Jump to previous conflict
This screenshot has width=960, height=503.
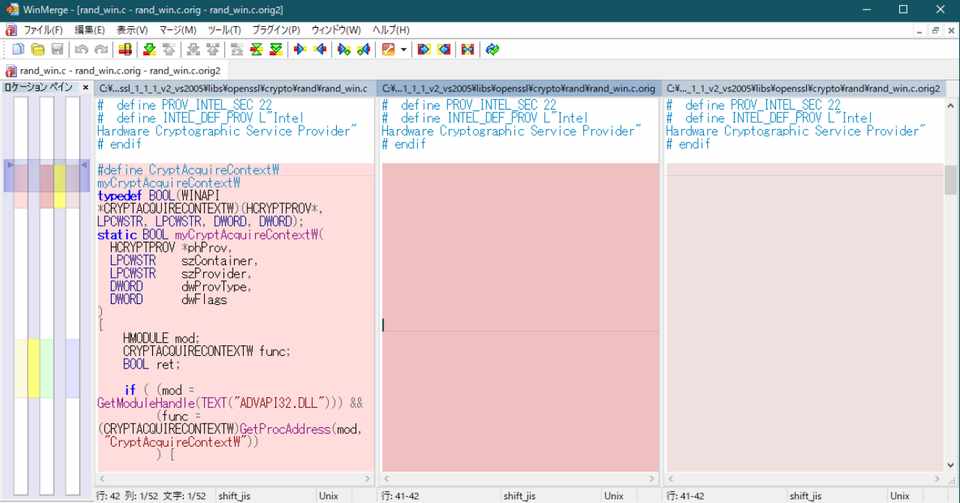click(212, 50)
